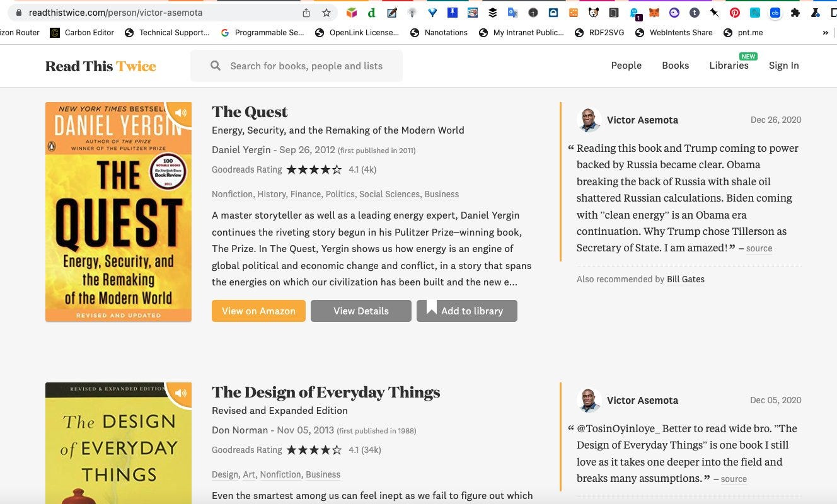Open the Libraries menu item

[x=729, y=66]
